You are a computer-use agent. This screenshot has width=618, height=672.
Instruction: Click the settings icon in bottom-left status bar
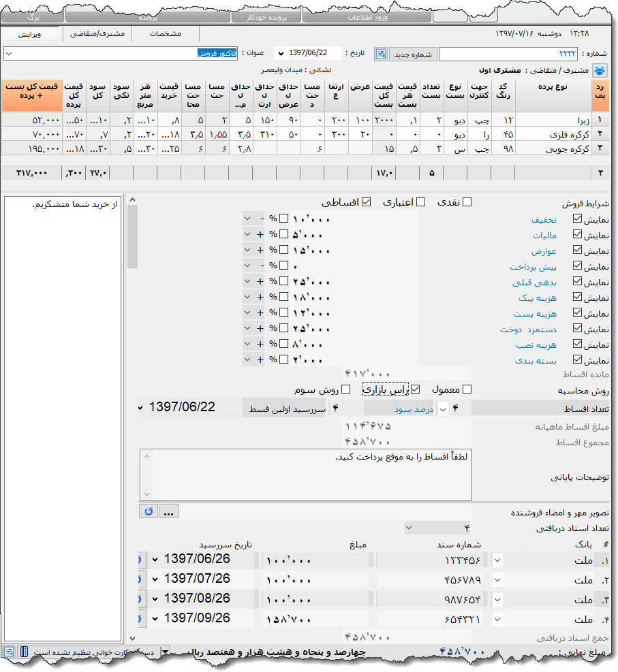pos(8,652)
